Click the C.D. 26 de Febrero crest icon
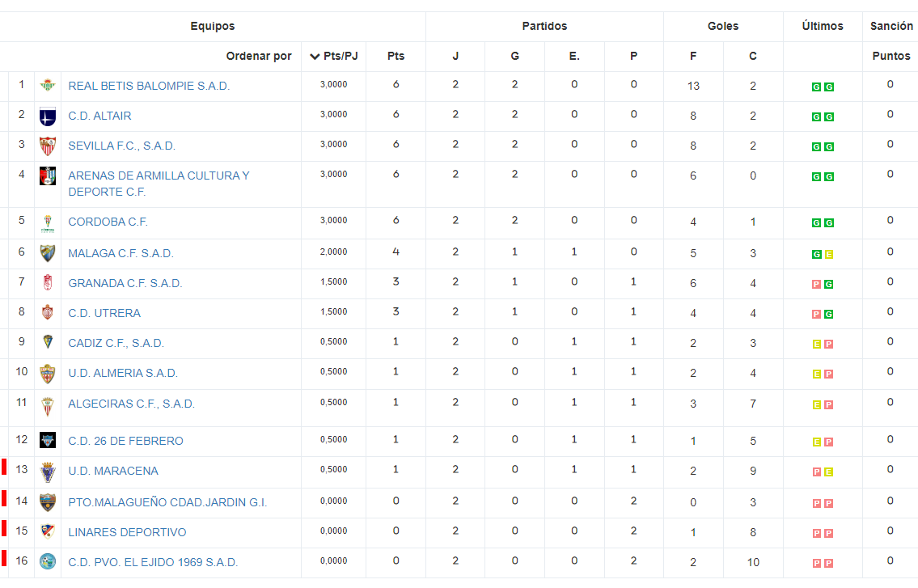 coord(48,440)
